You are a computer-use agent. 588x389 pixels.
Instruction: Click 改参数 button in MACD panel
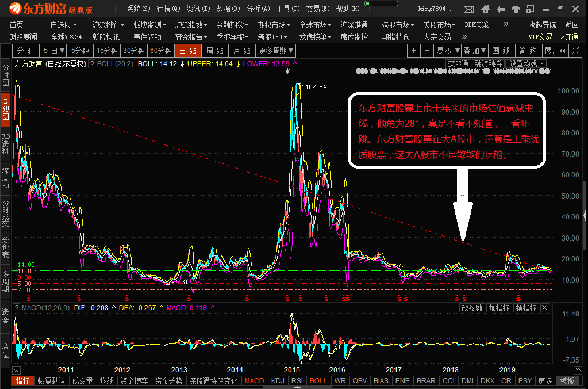click(x=472, y=308)
